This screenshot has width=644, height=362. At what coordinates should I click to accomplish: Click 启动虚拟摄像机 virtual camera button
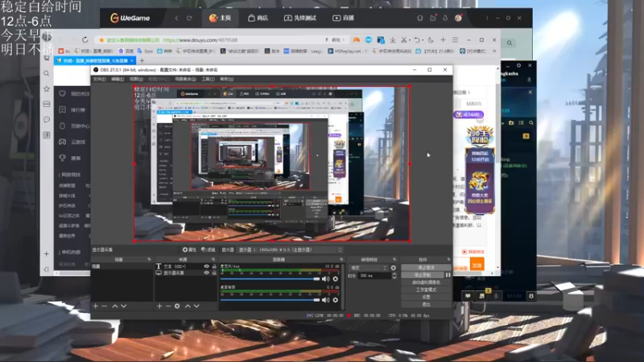pos(426,282)
